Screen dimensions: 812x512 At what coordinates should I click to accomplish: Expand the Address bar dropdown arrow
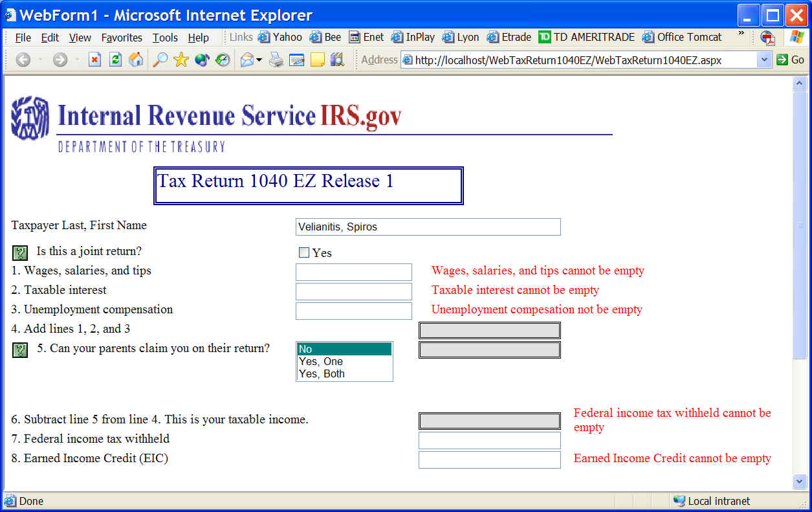765,60
